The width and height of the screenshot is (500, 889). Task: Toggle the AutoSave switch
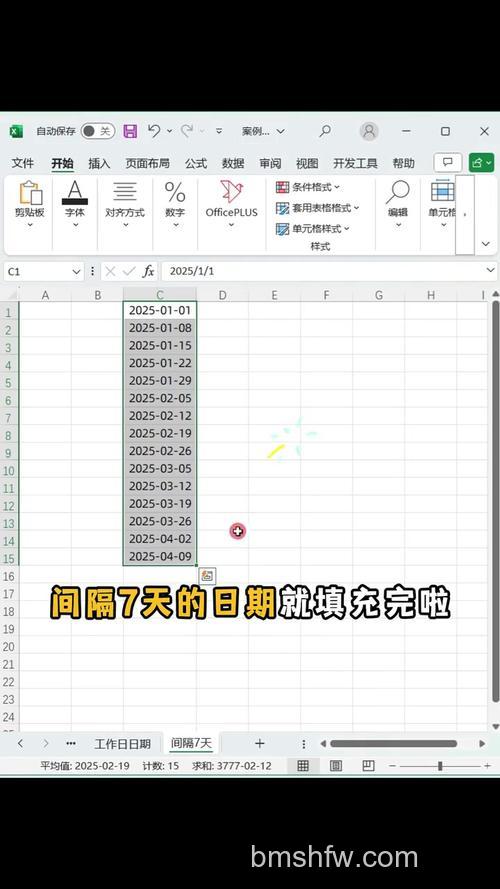pos(98,132)
